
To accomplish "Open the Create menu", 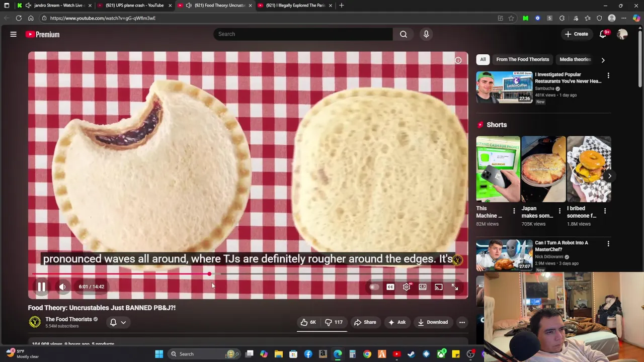I will 576,34.
